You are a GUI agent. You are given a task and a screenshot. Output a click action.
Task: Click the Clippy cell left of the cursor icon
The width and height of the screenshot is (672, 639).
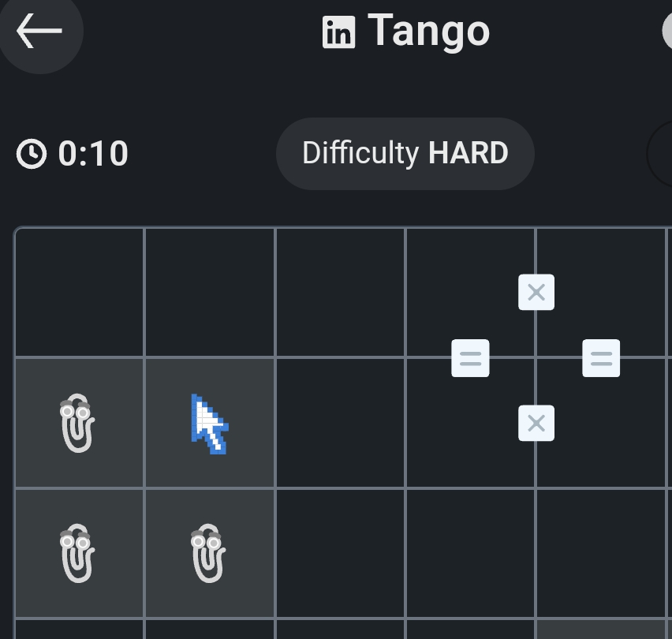[x=79, y=423]
